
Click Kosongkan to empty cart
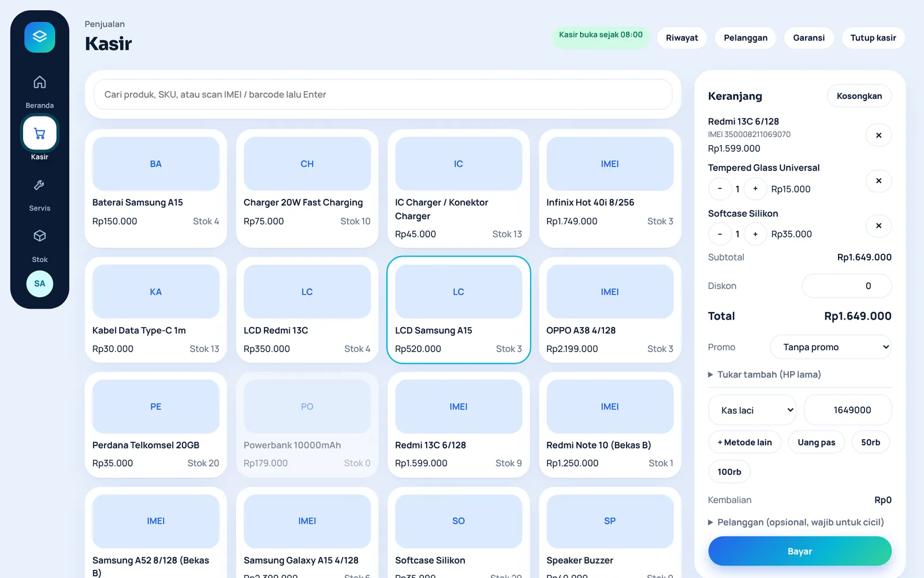tap(859, 96)
